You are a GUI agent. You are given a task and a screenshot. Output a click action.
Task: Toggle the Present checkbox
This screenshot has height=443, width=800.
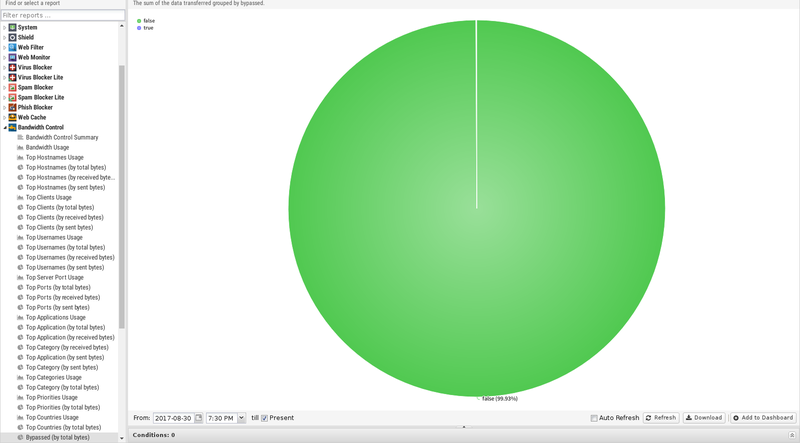coord(264,418)
